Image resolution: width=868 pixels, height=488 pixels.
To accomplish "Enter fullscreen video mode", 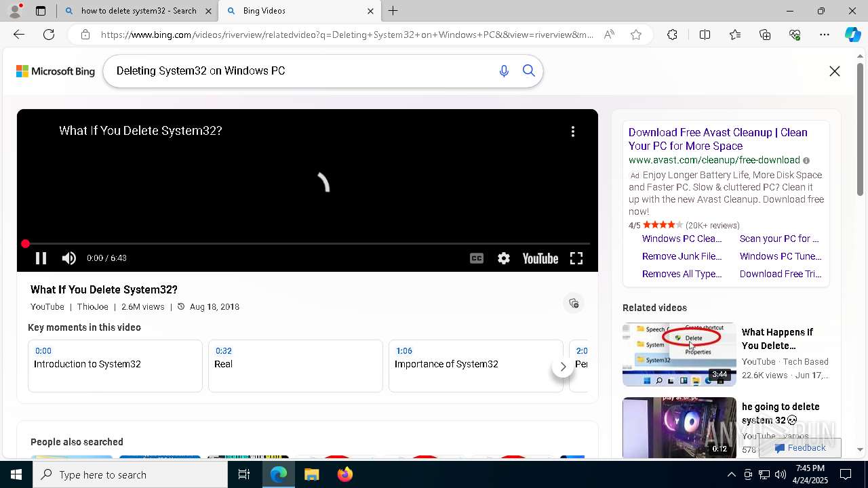I will tap(576, 258).
